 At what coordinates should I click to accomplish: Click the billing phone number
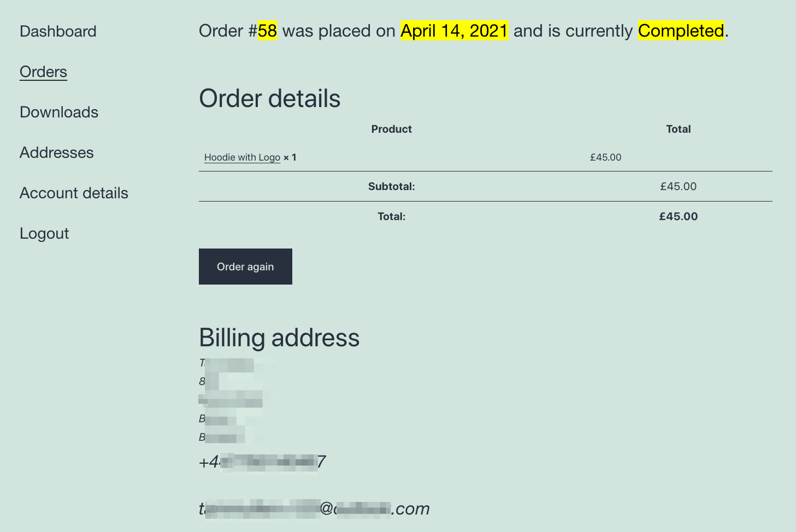click(x=262, y=462)
